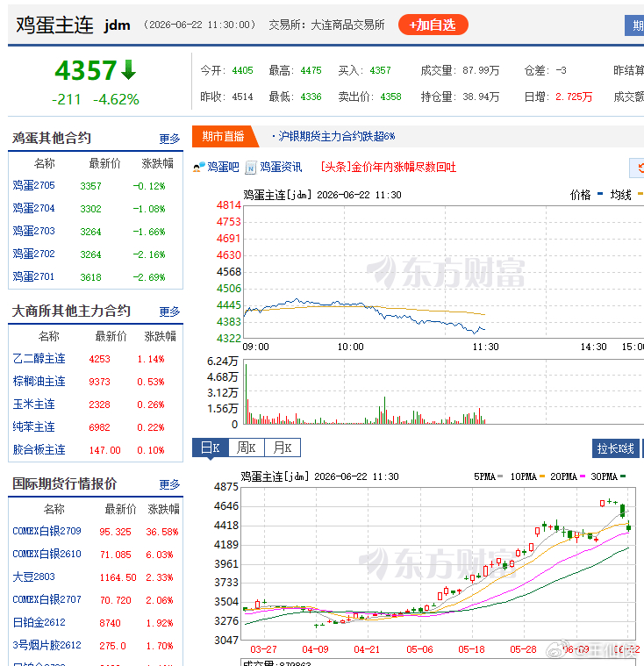Viewport: 644px width, 666px height.
Task: Open COMEX白银2709 quote
Action: [47, 532]
